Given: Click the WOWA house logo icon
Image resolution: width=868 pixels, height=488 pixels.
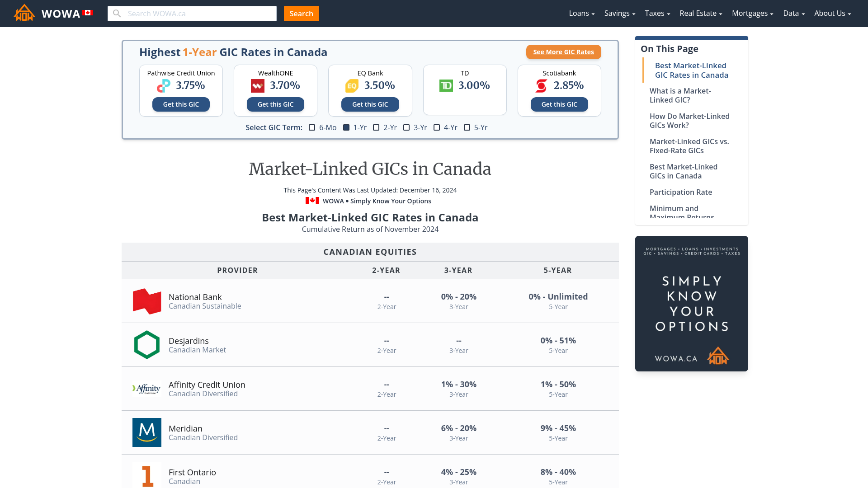Looking at the screenshot, I should pos(24,13).
